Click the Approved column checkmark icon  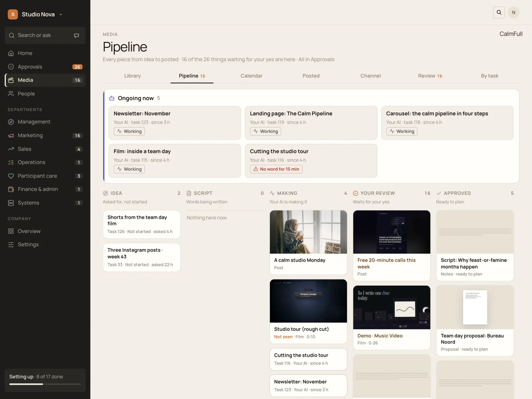tap(439, 193)
